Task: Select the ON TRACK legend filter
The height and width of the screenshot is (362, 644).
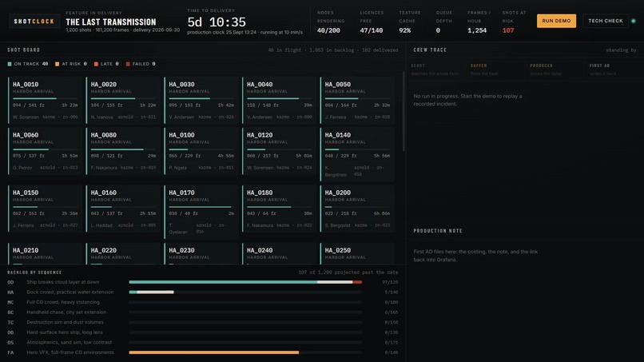Action: (x=28, y=64)
